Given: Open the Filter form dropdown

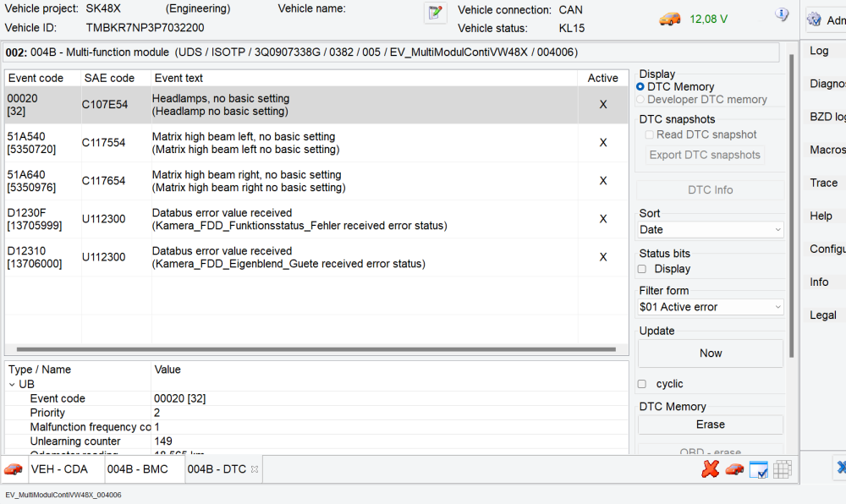Looking at the screenshot, I should (710, 307).
